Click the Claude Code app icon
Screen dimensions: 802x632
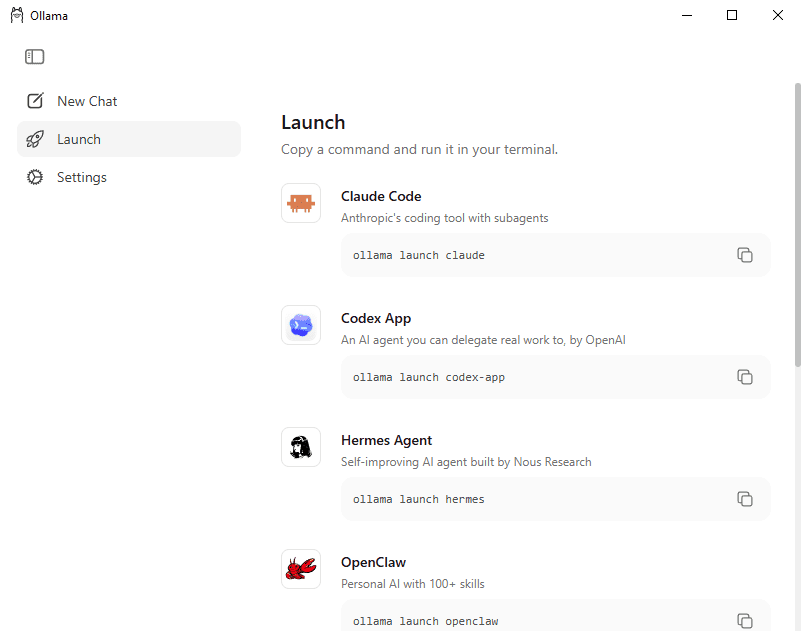(301, 203)
